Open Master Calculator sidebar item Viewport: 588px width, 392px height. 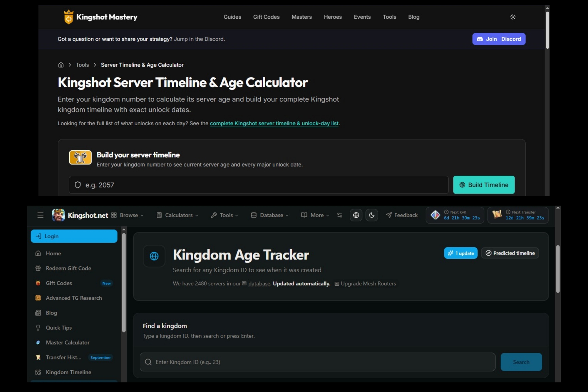tap(67, 342)
